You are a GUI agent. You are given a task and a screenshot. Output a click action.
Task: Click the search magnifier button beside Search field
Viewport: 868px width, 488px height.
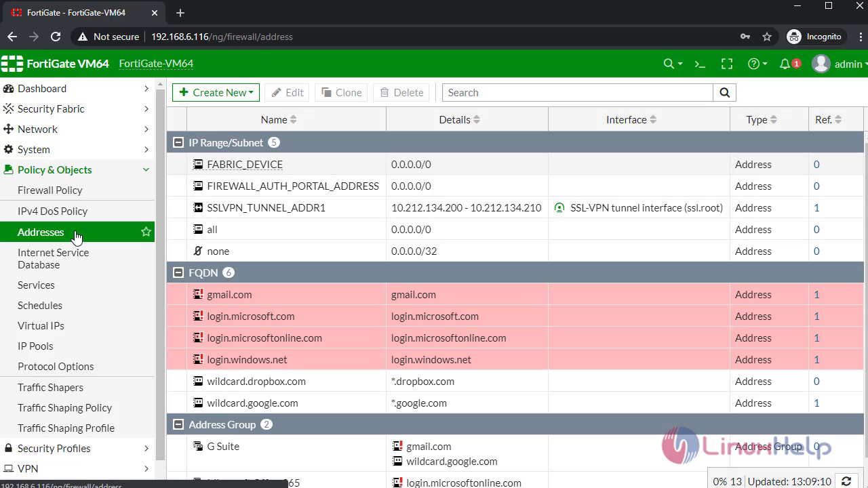[x=724, y=93]
